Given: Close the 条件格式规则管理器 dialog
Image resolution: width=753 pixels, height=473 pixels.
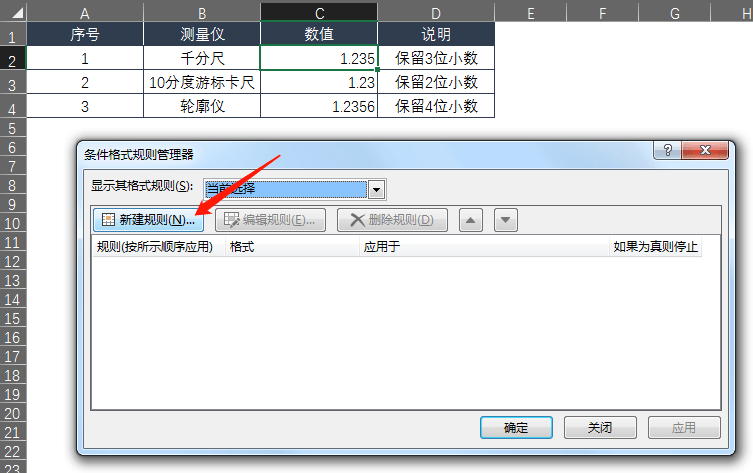Looking at the screenshot, I should click(x=705, y=150).
